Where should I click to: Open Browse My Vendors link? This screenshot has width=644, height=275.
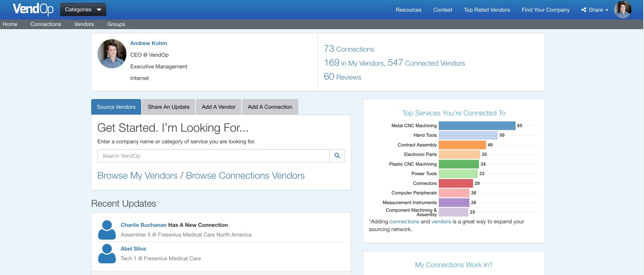click(x=137, y=176)
